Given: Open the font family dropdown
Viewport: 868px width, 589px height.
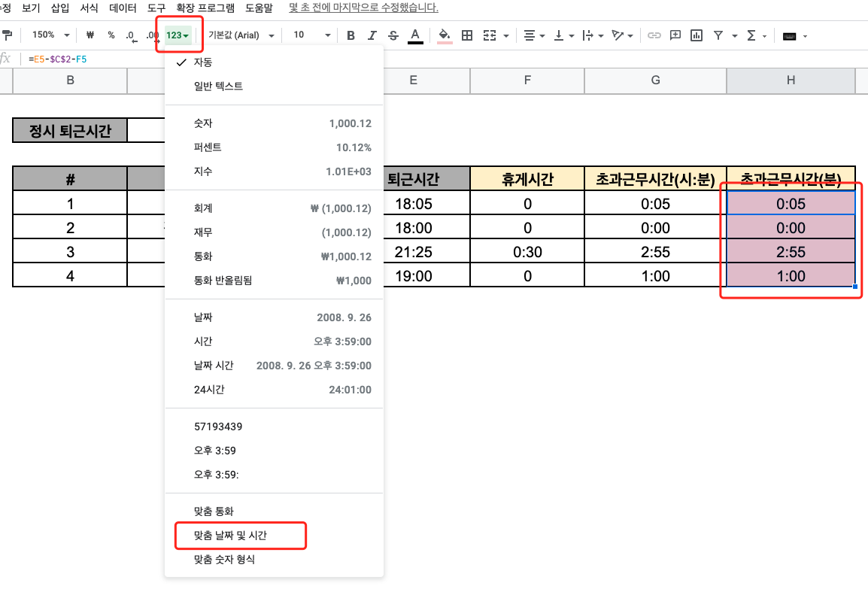Looking at the screenshot, I should tap(239, 35).
